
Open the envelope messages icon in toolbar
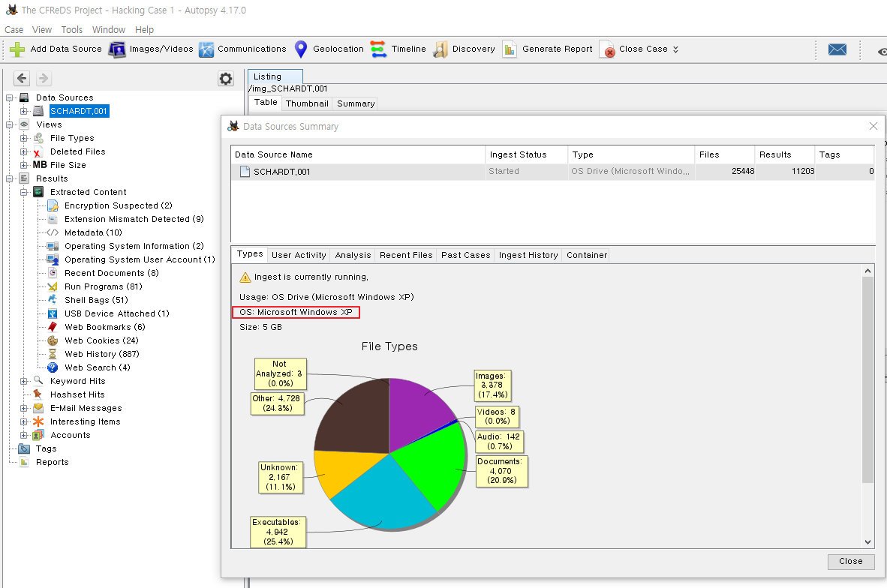[837, 49]
